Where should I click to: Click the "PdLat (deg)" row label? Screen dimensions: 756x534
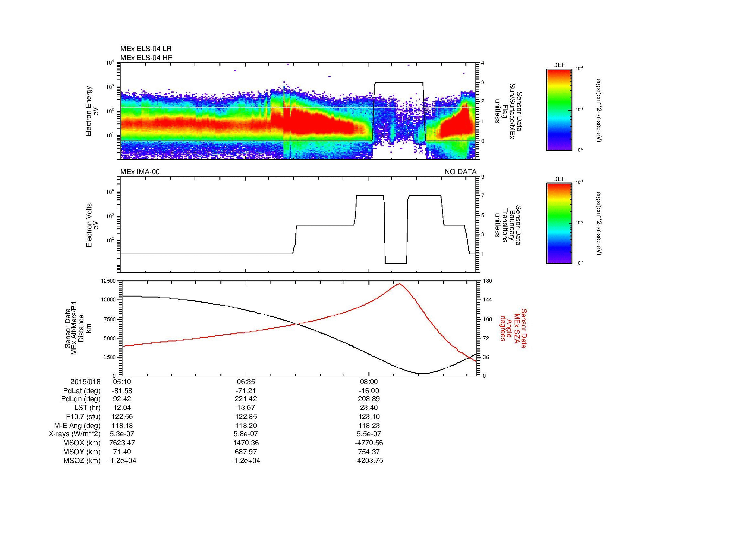click(82, 391)
